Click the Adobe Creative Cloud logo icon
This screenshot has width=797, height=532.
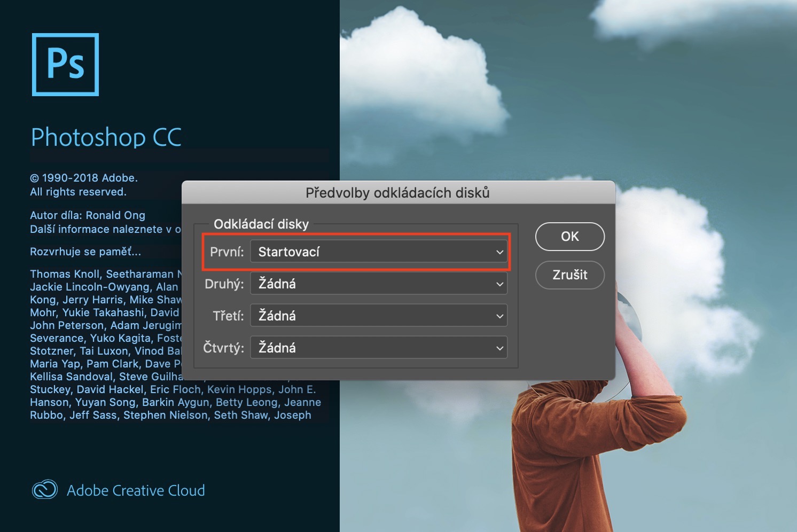click(x=45, y=490)
